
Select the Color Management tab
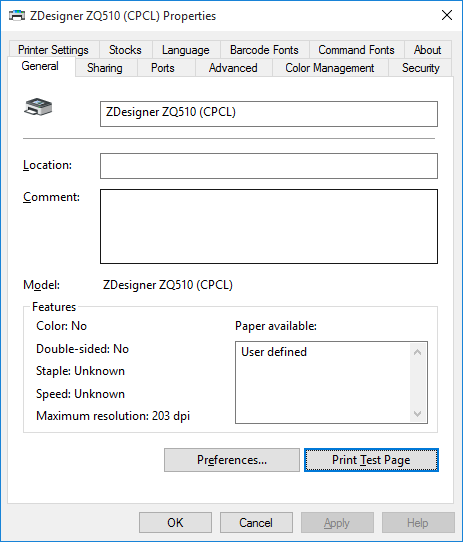330,68
